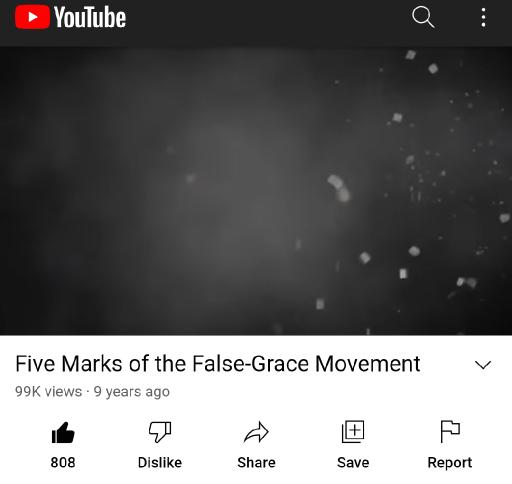Screen dimensions: 512x484
Task: Choose the Report text label
Action: point(450,463)
